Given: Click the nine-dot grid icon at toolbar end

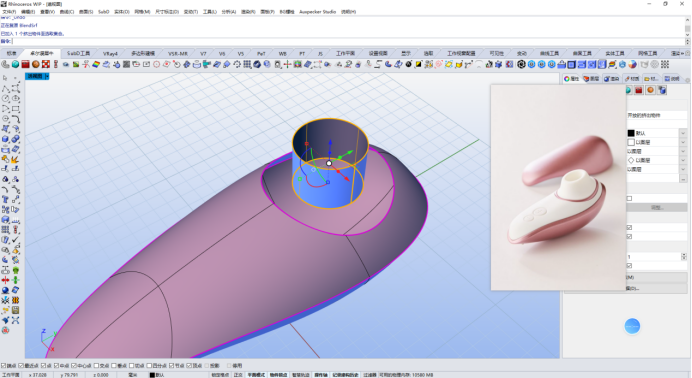Looking at the screenshot, I should (x=665, y=64).
